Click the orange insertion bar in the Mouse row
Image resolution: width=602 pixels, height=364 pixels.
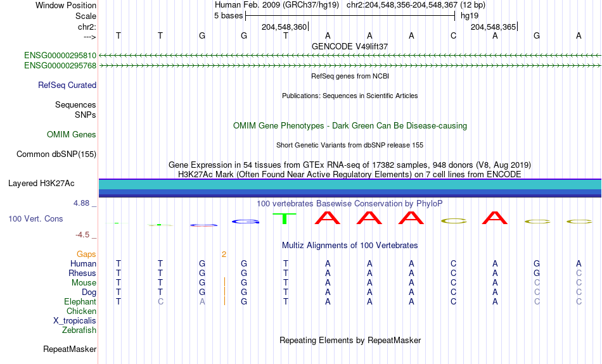[x=224, y=283]
